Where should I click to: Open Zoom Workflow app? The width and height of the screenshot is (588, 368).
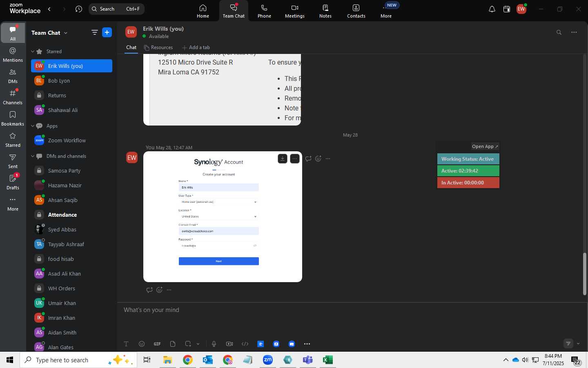[x=71, y=140]
